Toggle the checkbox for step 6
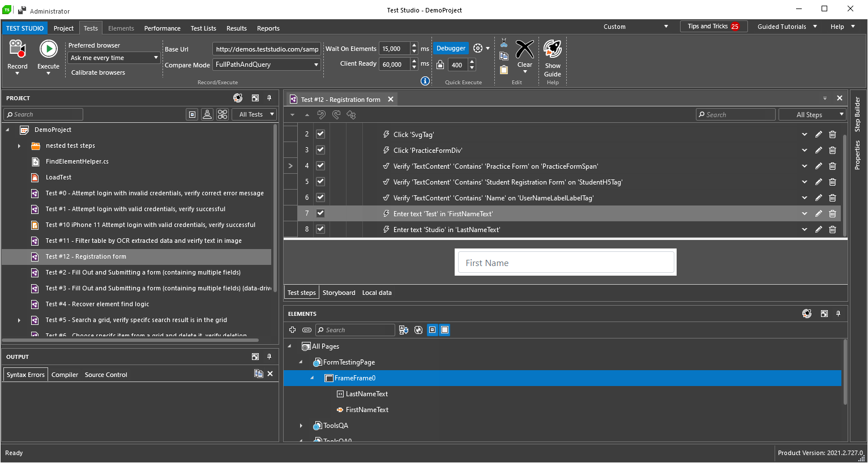The height and width of the screenshot is (463, 868). click(x=320, y=198)
